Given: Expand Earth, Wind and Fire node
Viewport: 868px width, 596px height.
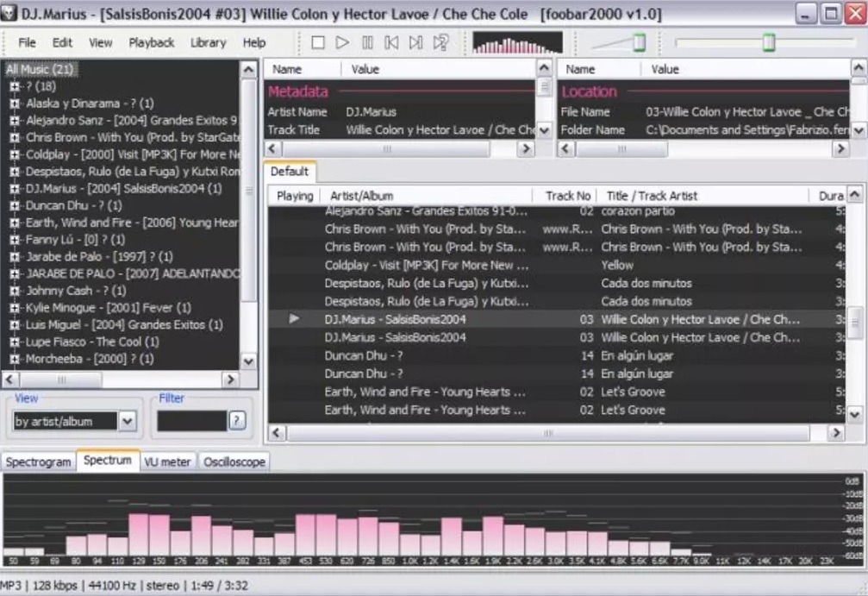Looking at the screenshot, I should [x=15, y=223].
